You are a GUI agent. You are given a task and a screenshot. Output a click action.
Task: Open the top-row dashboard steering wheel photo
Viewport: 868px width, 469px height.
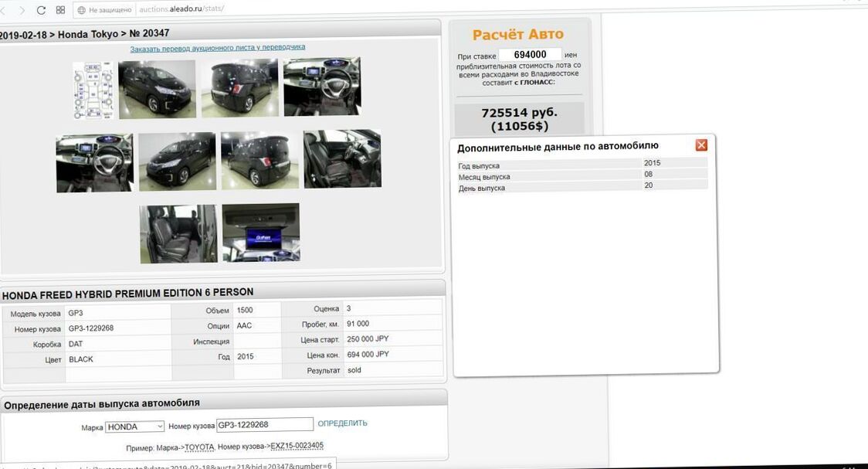pyautogui.click(x=322, y=87)
